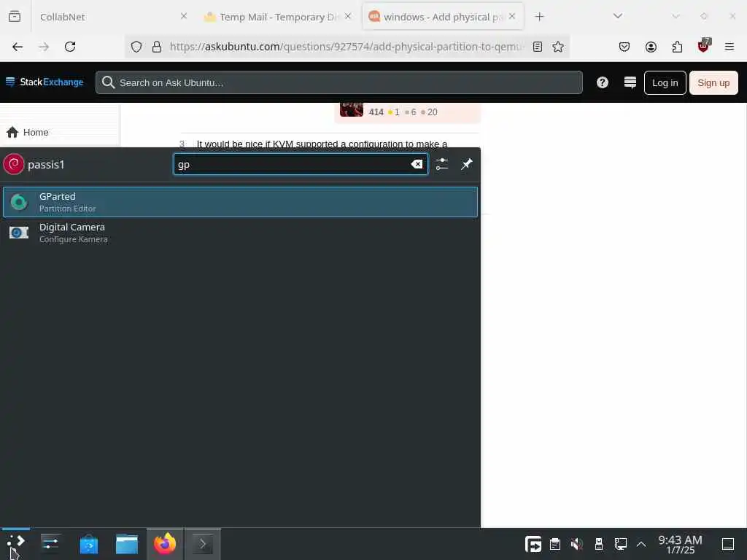Click the answerer avatar beside 414 reputation
This screenshot has height=560, width=747.
tap(352, 110)
